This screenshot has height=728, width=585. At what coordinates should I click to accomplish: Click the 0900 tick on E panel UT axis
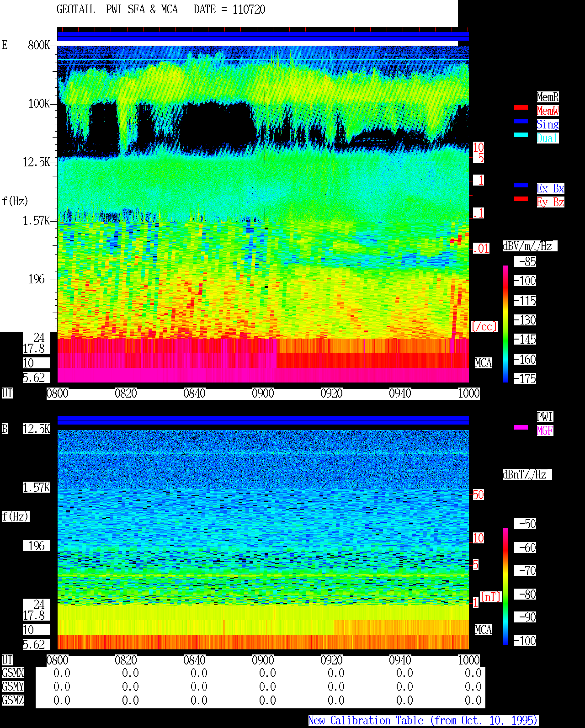pyautogui.click(x=263, y=393)
